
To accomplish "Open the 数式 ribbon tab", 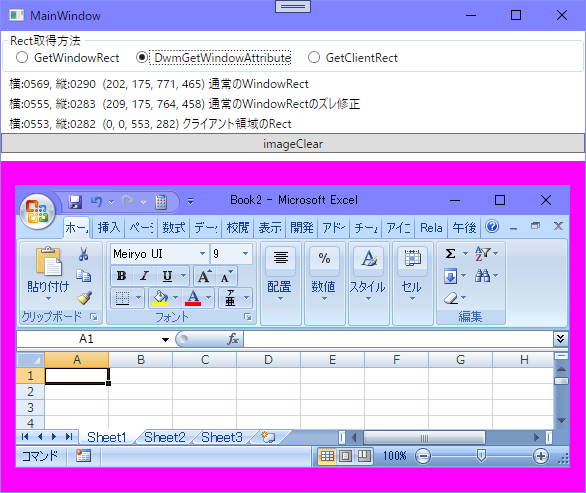I will tap(173, 227).
